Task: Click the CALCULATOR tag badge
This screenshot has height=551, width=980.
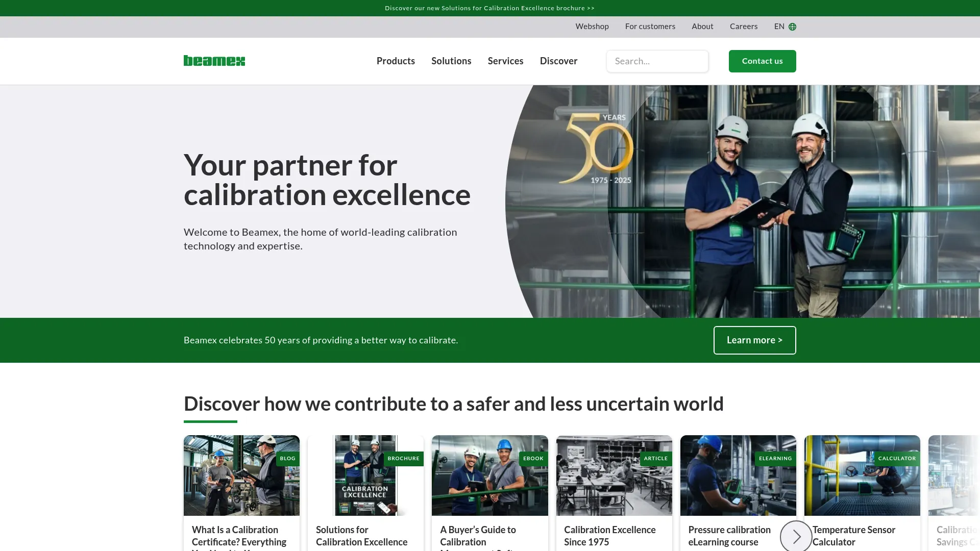Action: pyautogui.click(x=897, y=459)
